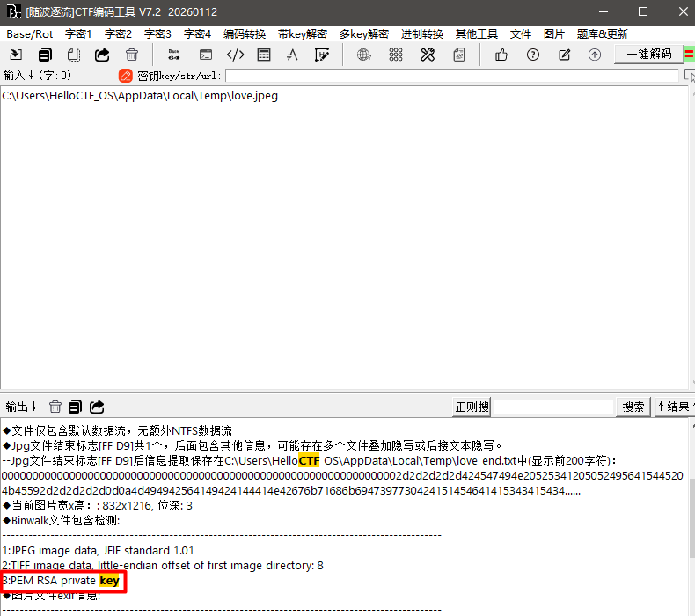Click the code brackets toolbar icon

tap(235, 55)
